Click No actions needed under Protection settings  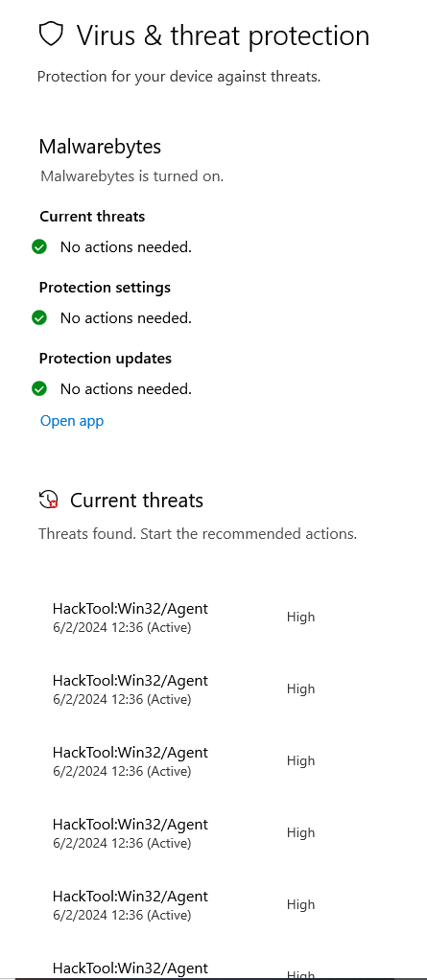(x=126, y=318)
